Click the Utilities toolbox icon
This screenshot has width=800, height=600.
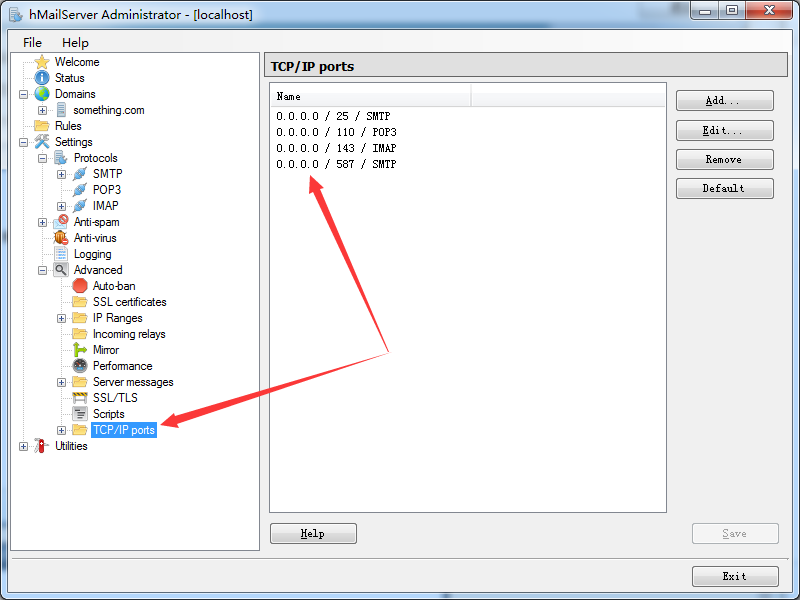(42, 446)
